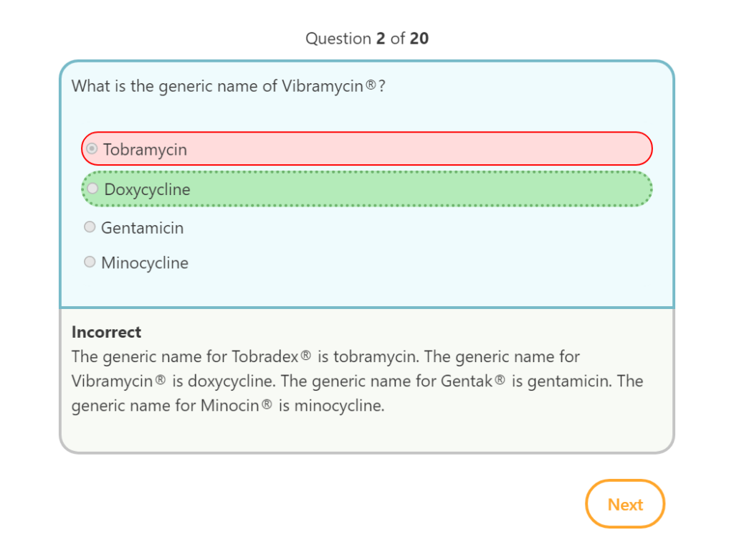Click the Doxycycline answer label
This screenshot has width=734, height=560.
[x=147, y=190]
